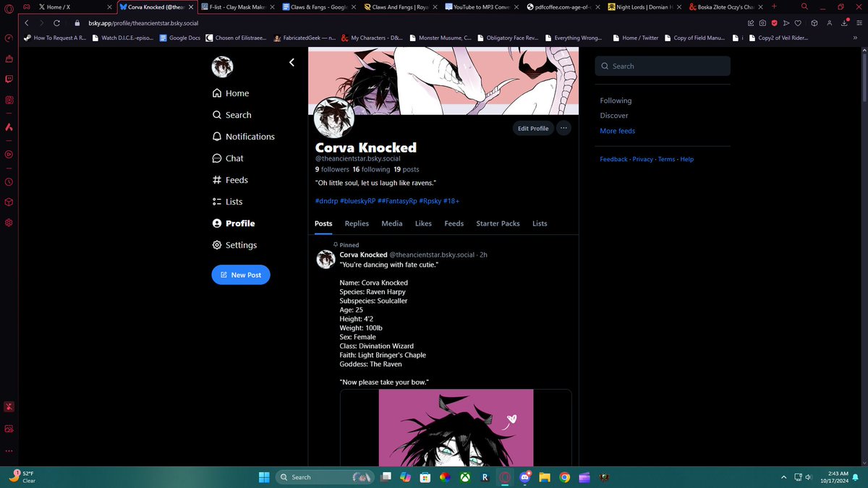
Task: Open Opera sidebar settings gear icon
Action: pos(9,222)
